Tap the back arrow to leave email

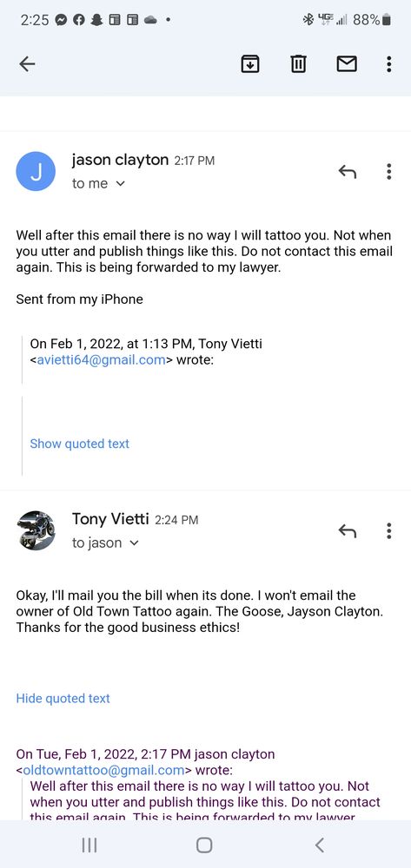(x=27, y=64)
